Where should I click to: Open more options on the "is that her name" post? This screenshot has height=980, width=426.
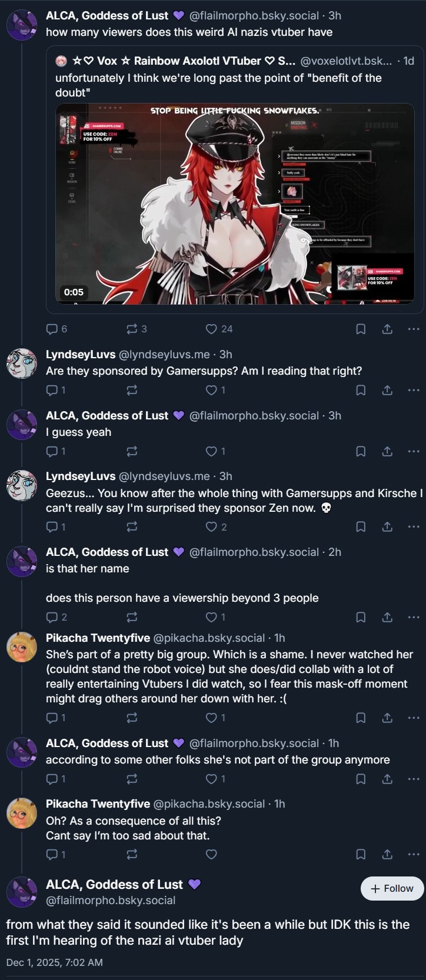coord(414,617)
